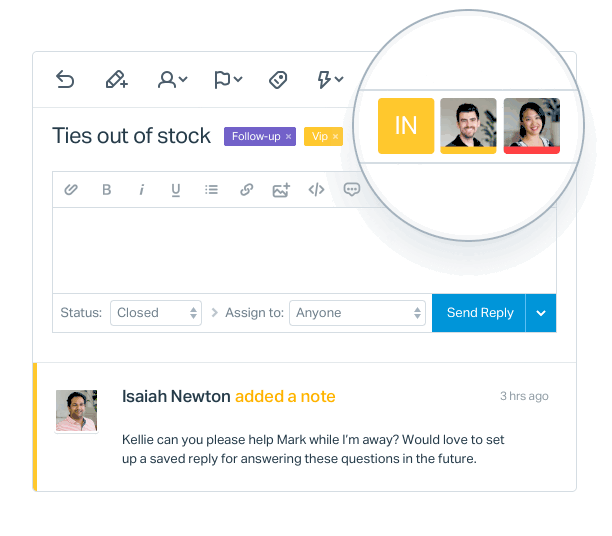Click the insert image icon

(281, 190)
